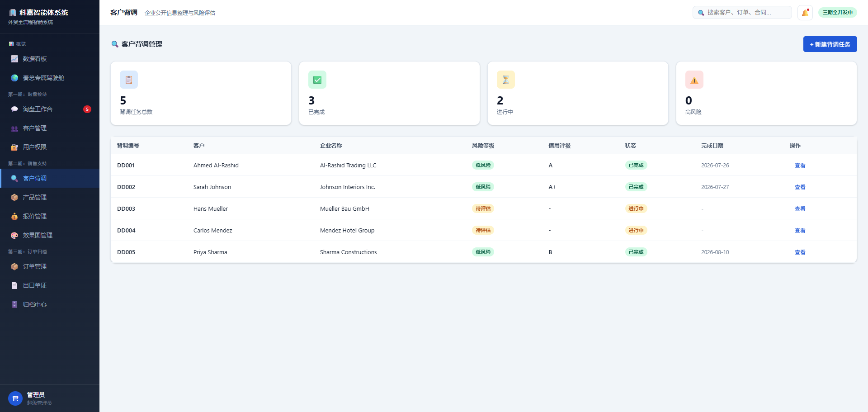Click the 用户权限 lock icon
The width and height of the screenshot is (868, 412).
click(14, 147)
